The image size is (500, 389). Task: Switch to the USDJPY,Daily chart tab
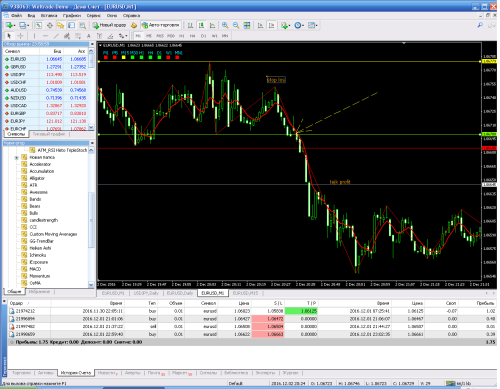(146, 293)
